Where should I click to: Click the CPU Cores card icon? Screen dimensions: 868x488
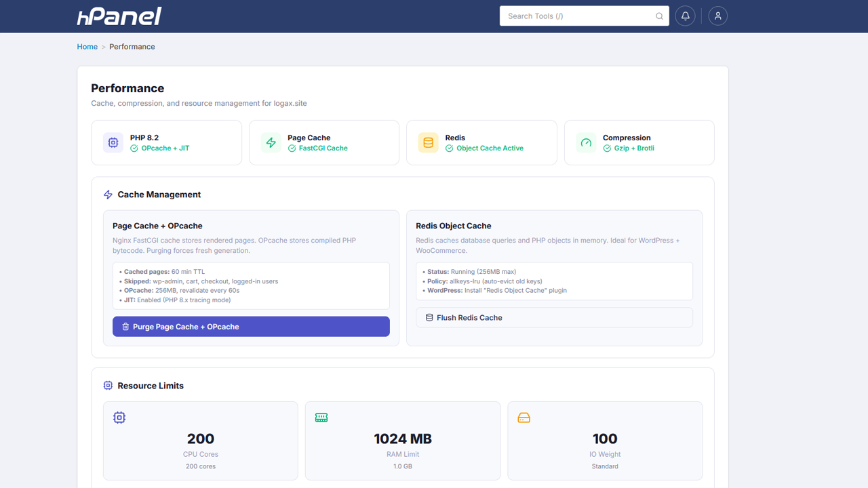[x=119, y=418]
